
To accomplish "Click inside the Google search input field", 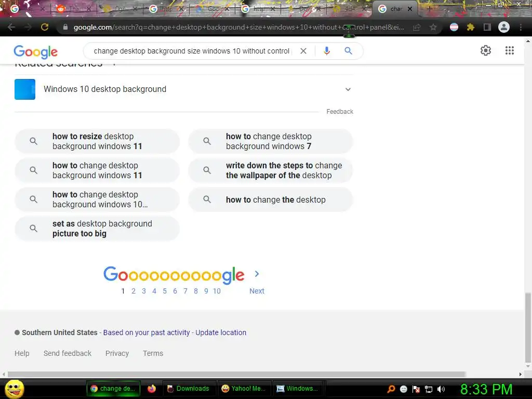I will click(x=192, y=51).
